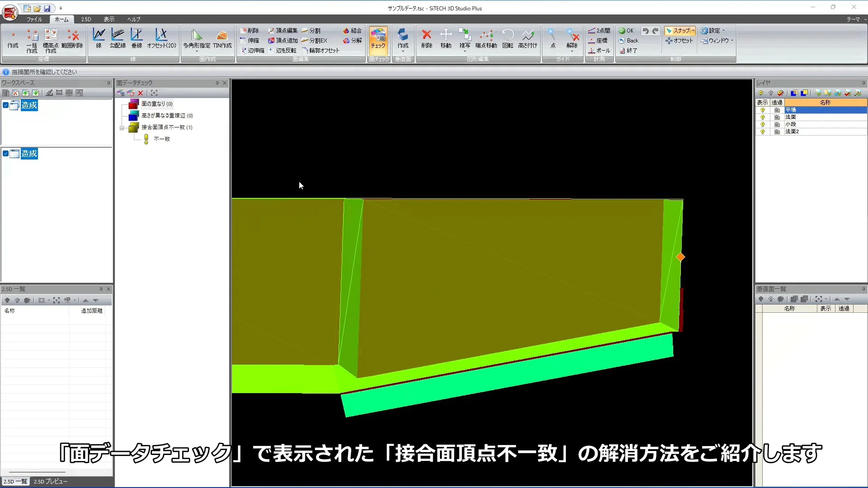The image size is (868, 488).
Task: Select the 面チェック tool in the ribbon
Action: pos(378,41)
